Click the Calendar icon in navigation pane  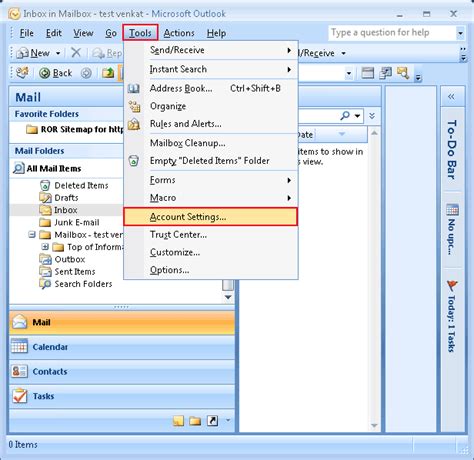19,346
